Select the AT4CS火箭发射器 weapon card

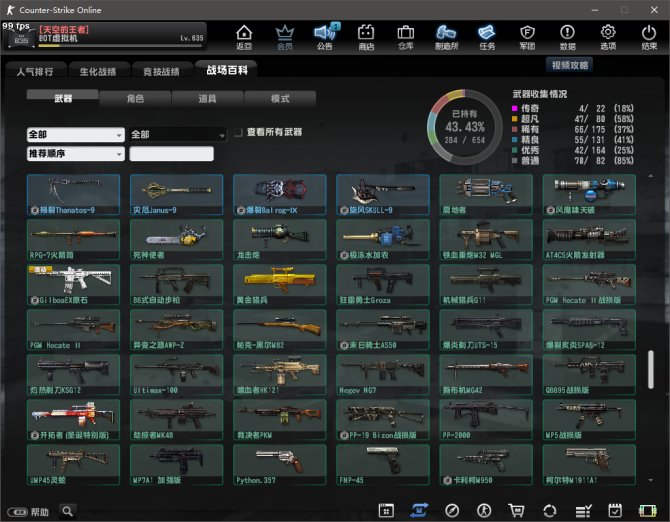[x=589, y=240]
